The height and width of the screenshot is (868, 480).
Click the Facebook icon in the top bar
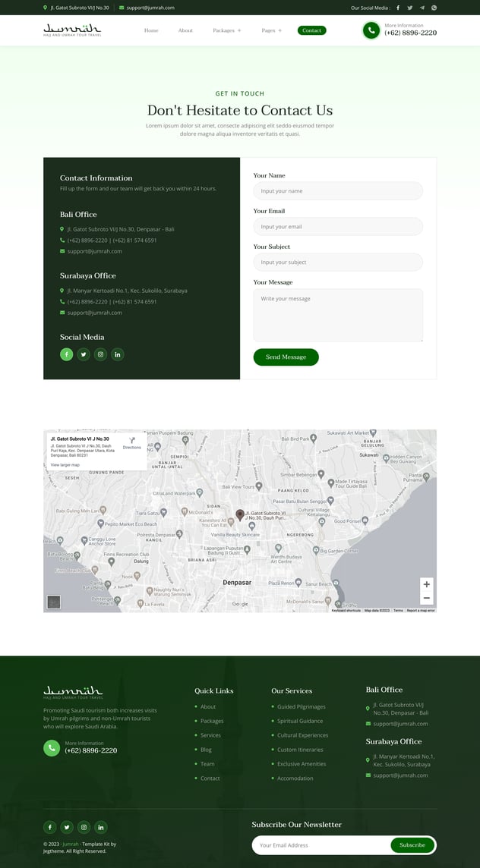[398, 8]
